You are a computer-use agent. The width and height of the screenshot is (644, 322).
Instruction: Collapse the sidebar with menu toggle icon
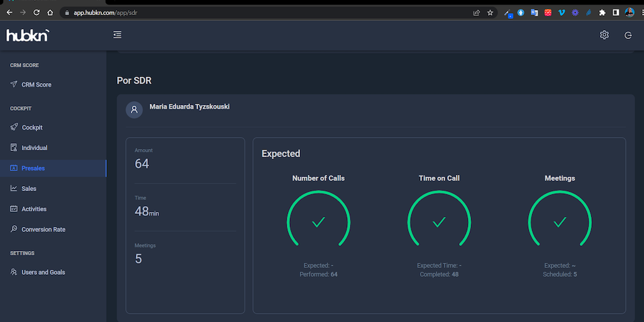[x=117, y=35]
